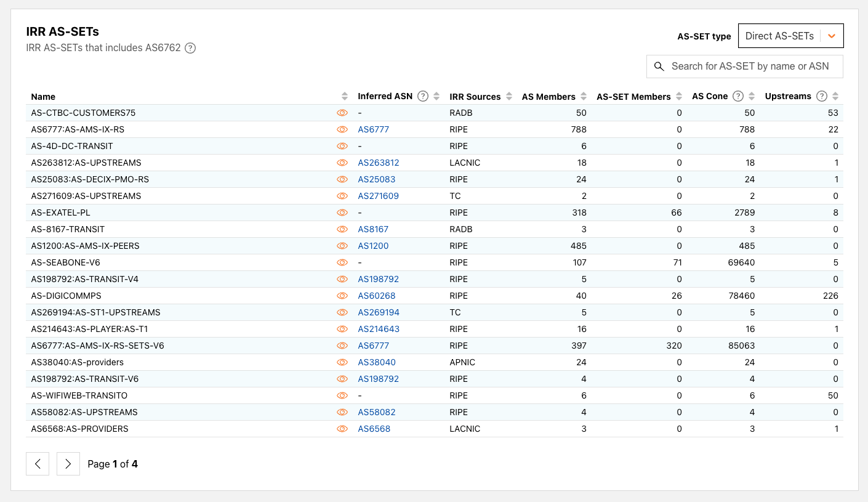Open the AS60268 link
Image resolution: width=868 pixels, height=502 pixels.
click(x=376, y=296)
